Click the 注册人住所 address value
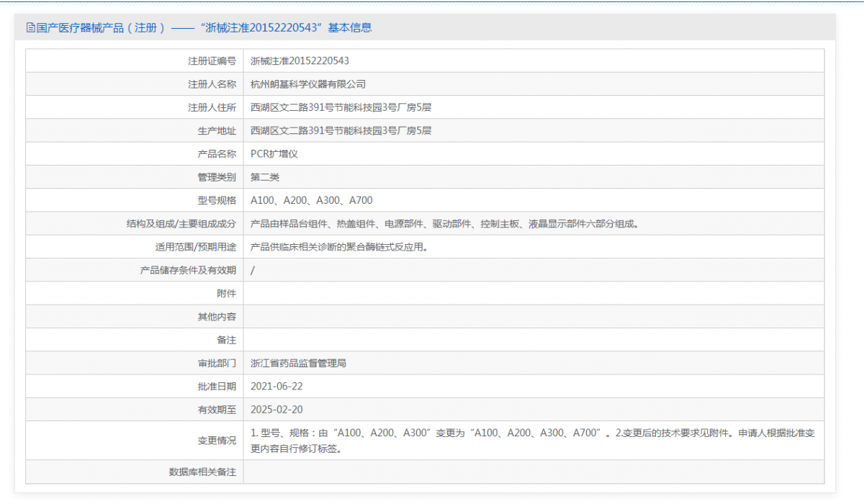864x504 pixels. pos(341,107)
